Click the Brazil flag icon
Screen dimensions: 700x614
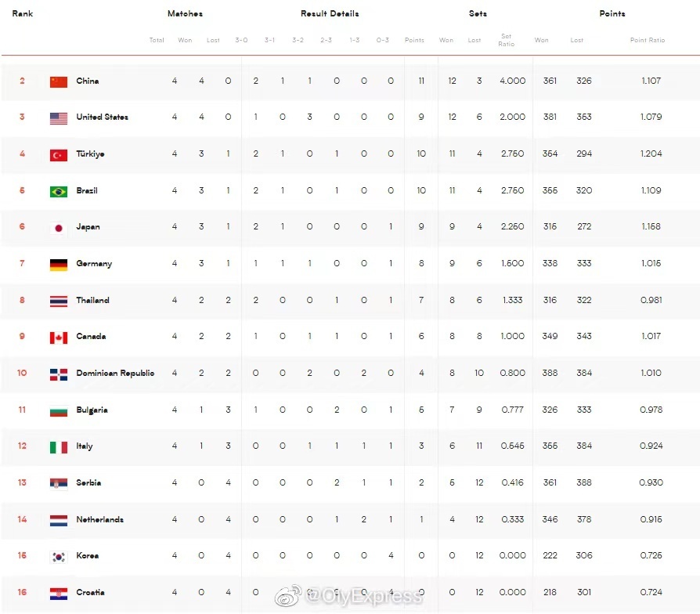59,192
